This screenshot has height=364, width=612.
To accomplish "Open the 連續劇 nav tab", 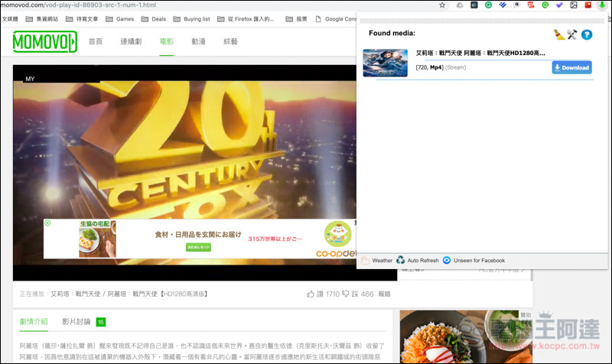I will click(131, 41).
